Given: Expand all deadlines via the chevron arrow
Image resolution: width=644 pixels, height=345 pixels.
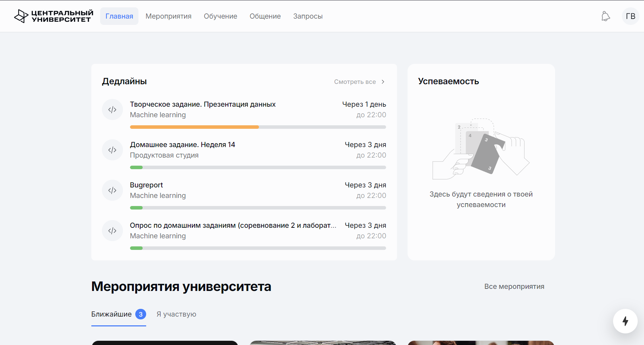Looking at the screenshot, I should pos(383,81).
